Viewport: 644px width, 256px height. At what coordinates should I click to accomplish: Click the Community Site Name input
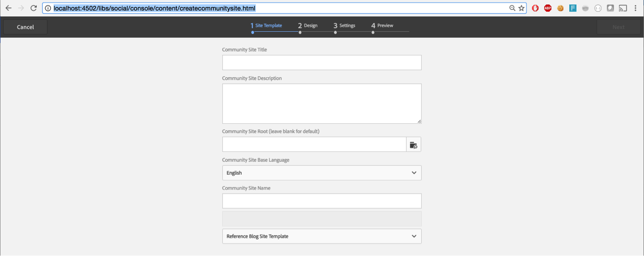322,201
